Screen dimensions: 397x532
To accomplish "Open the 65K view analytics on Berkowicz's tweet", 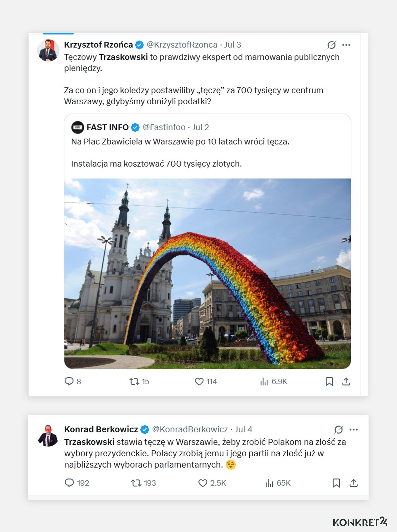I will click(270, 483).
